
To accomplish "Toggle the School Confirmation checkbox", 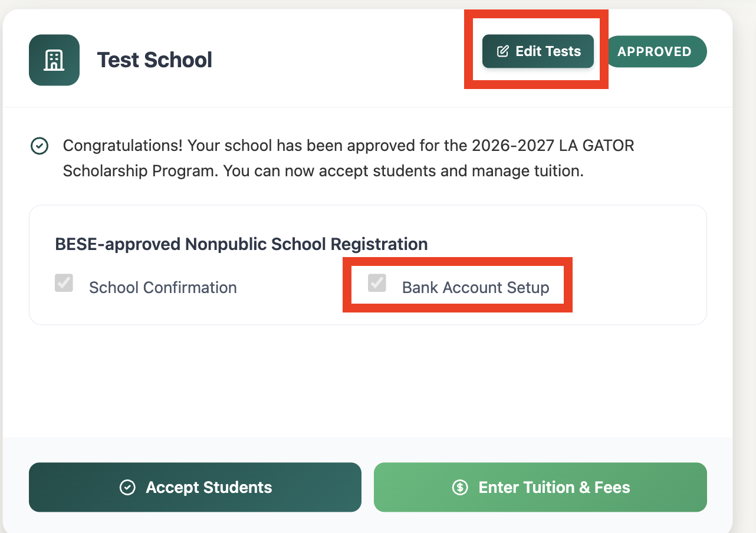I will (64, 283).
